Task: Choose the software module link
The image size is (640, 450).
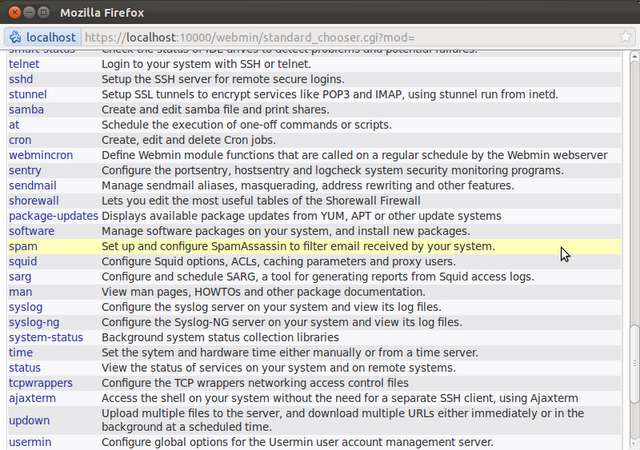Action: [x=31, y=231]
